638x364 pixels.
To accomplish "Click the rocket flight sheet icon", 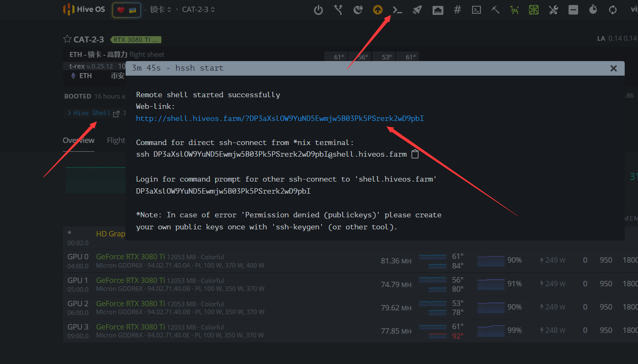I will click(x=417, y=10).
